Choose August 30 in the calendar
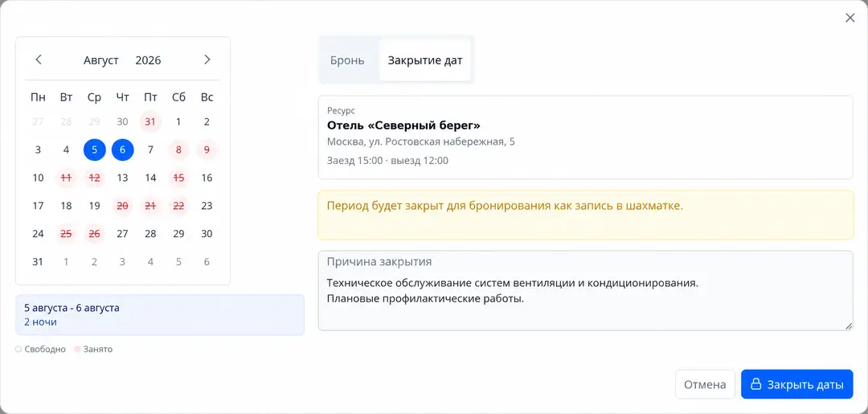 point(207,234)
